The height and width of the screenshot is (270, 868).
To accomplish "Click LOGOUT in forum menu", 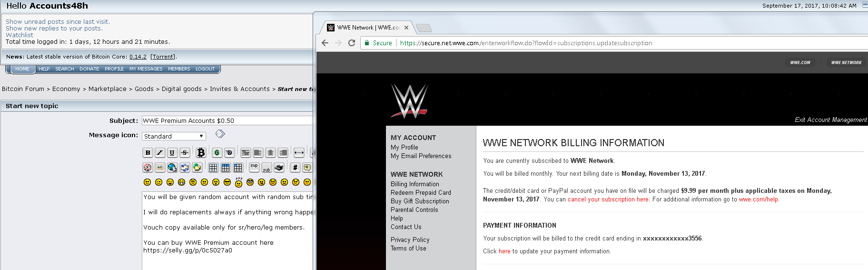I will pos(205,69).
